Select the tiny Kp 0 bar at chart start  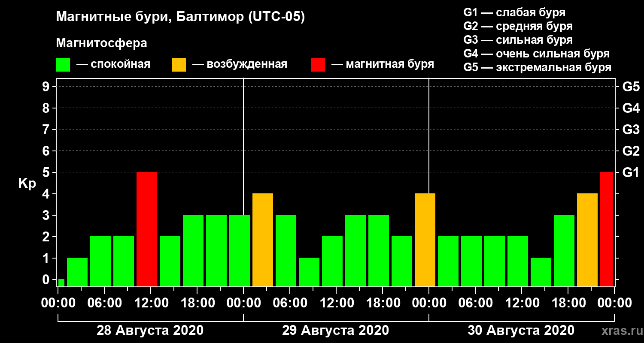tap(61, 283)
